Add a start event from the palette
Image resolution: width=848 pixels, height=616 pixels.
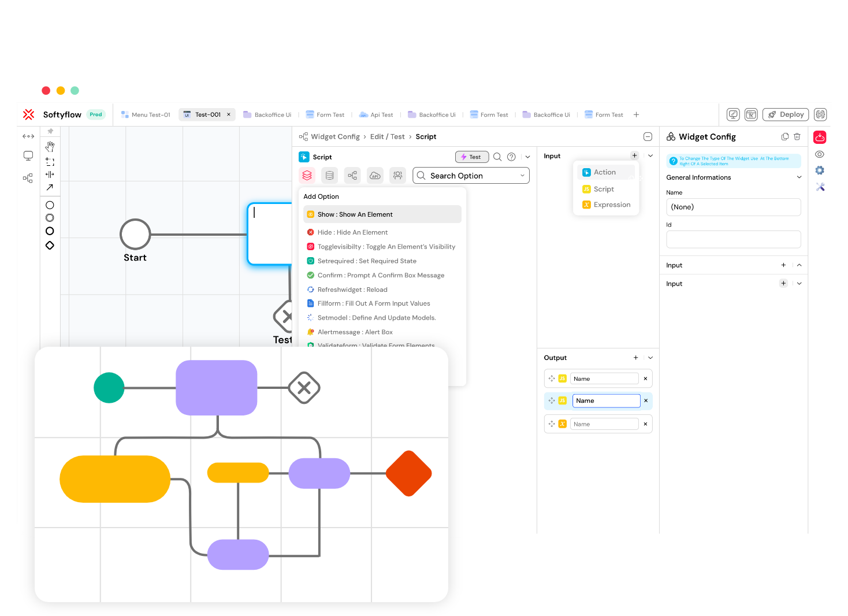(50, 205)
